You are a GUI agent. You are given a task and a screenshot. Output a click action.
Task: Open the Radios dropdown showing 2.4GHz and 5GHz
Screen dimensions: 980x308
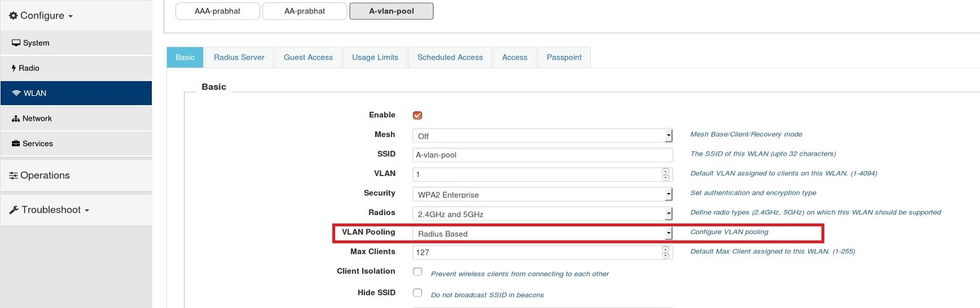543,214
